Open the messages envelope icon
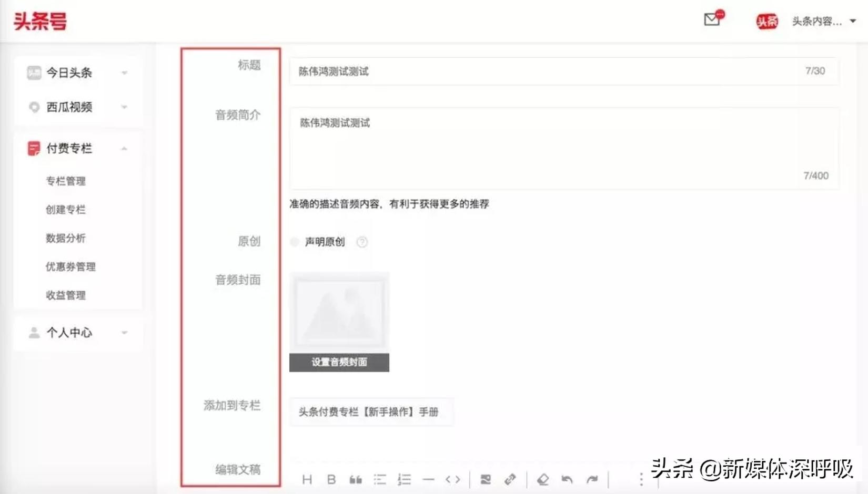The image size is (868, 494). 712,20
